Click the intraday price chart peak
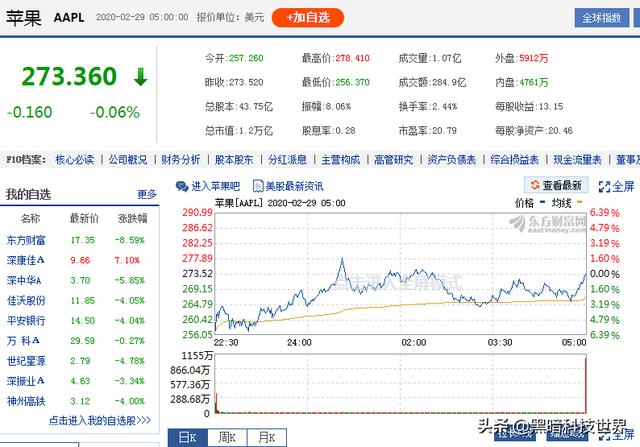This screenshot has width=640, height=447. pos(342,259)
